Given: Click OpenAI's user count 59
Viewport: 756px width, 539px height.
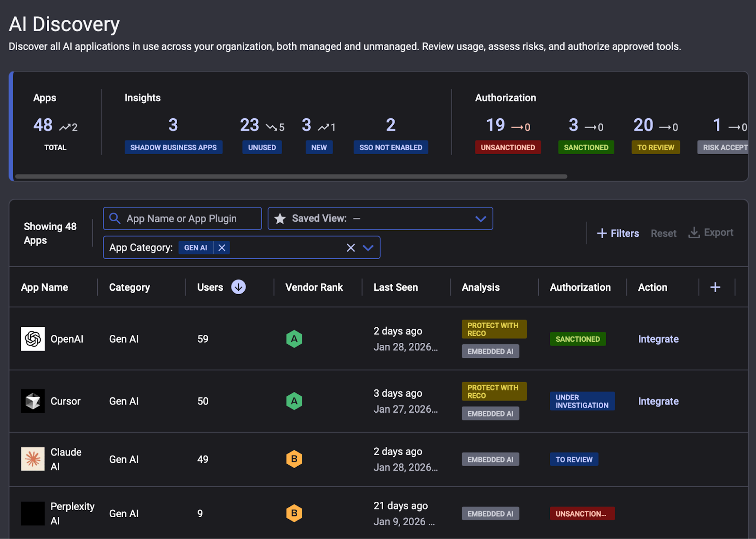Looking at the screenshot, I should tap(203, 339).
